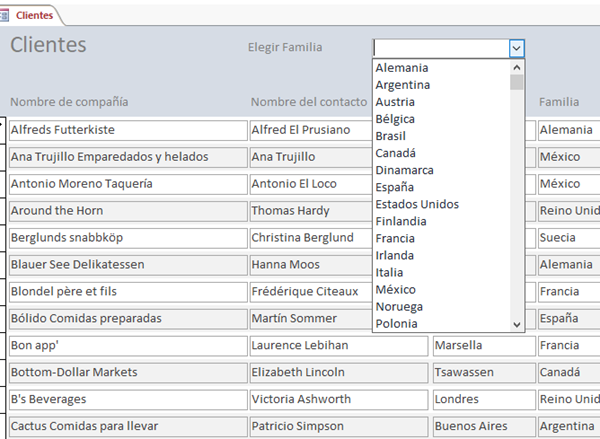Click the Thomas Hardy contact field
The width and height of the screenshot is (600, 439).
312,211
